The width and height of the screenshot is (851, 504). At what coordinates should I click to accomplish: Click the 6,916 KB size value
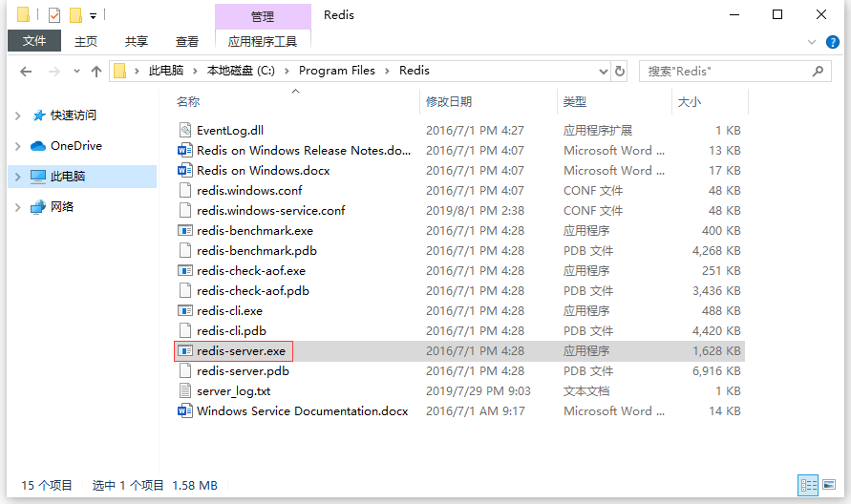(x=716, y=371)
